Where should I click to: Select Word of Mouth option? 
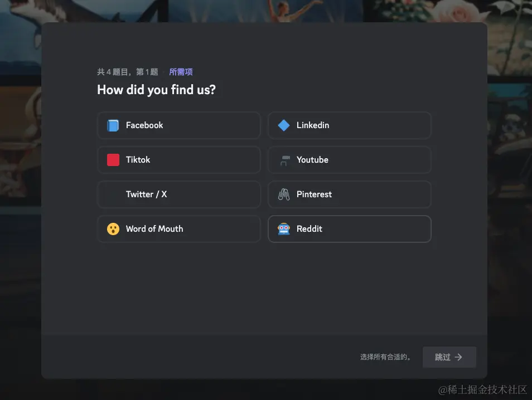point(179,229)
